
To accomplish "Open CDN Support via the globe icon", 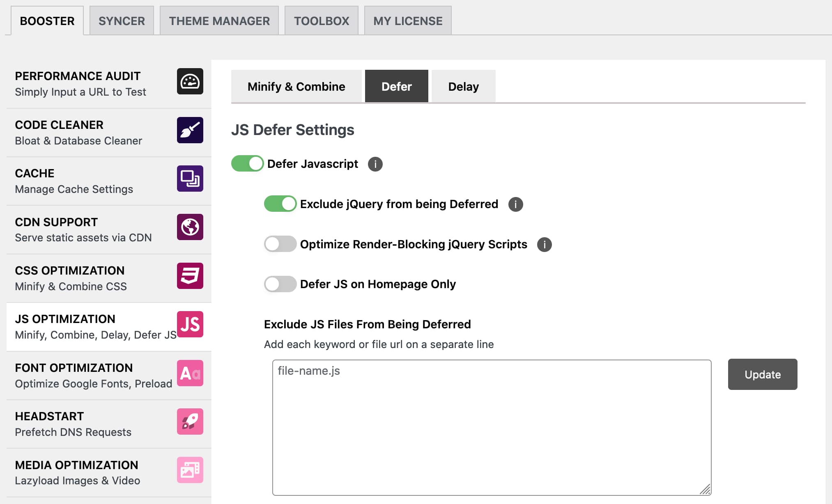I will pyautogui.click(x=190, y=227).
